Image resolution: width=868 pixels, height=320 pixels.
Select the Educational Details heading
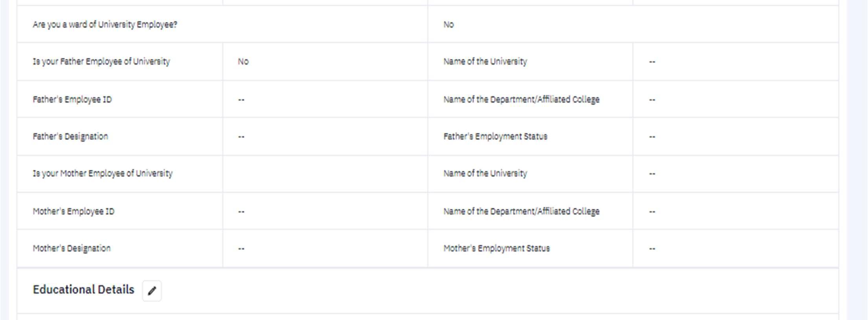tap(83, 290)
